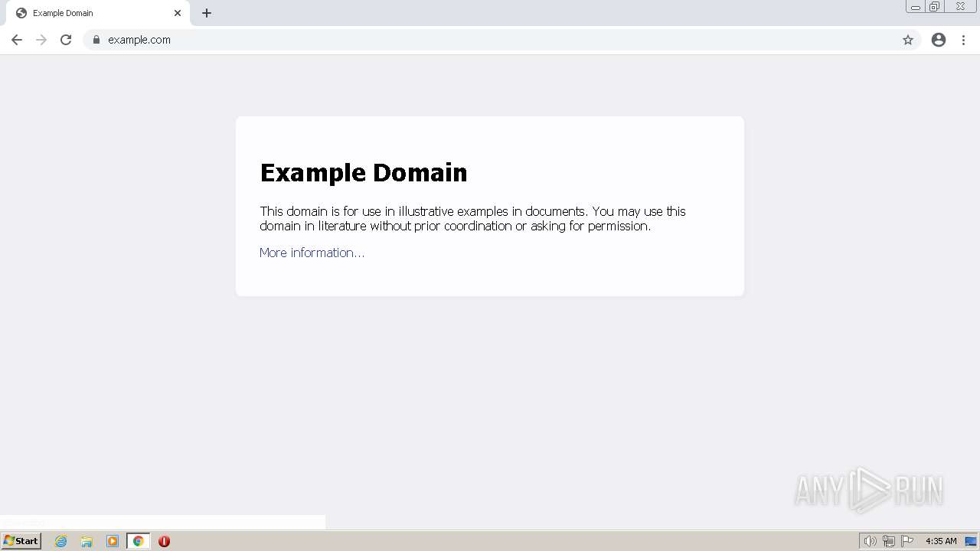Click the 4:35 AM clock
This screenshot has width=980, height=551.
click(x=941, y=541)
